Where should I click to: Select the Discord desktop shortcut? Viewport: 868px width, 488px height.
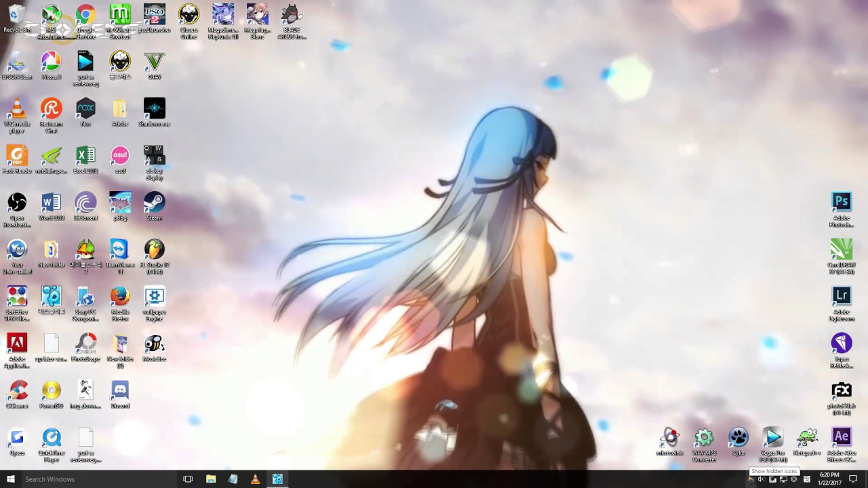120,394
